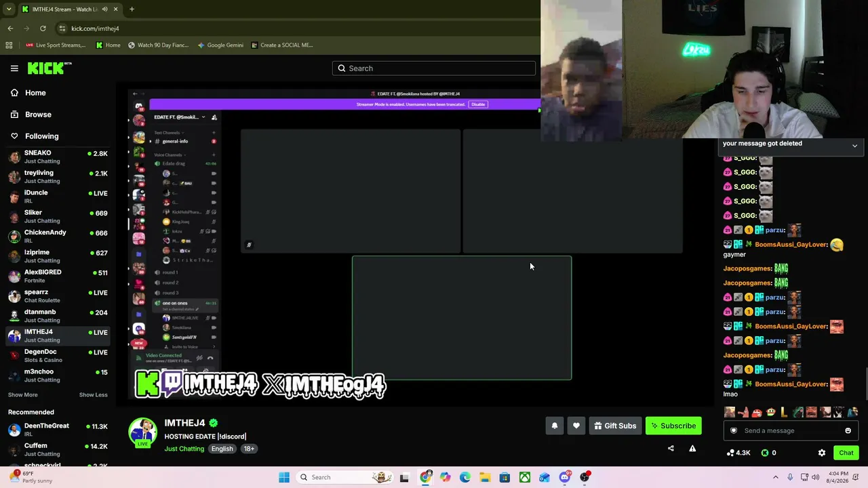Focus the Kick Search field

[x=434, y=68]
